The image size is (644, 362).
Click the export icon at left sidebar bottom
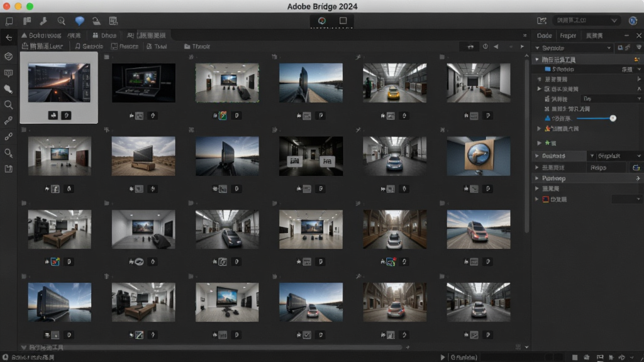(9, 168)
